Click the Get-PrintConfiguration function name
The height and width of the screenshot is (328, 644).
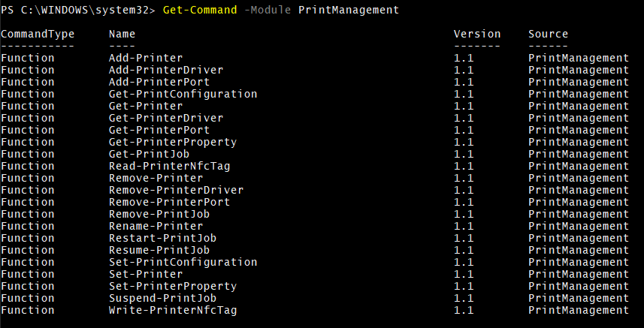coord(183,94)
